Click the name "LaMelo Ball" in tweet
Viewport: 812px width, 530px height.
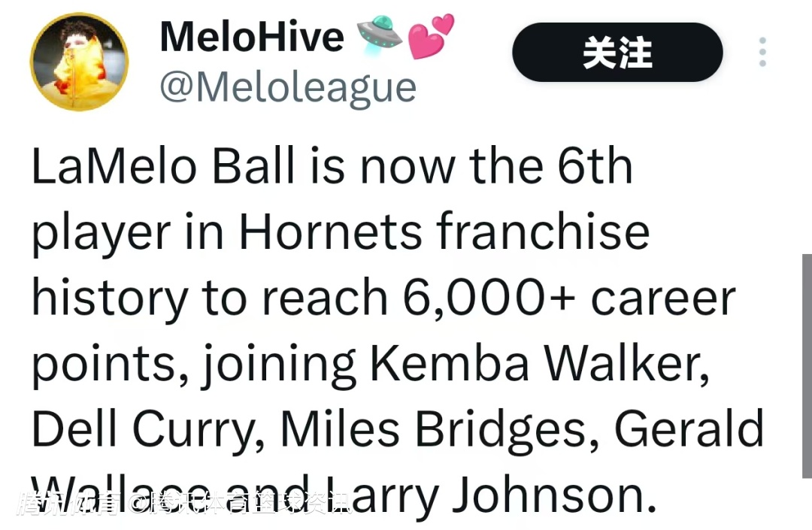[x=162, y=167]
